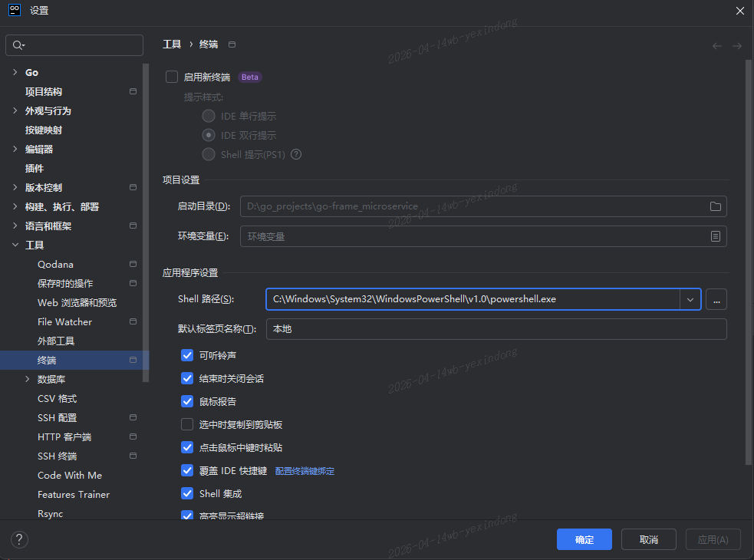Viewport: 754px width, 560px height.
Task: Click the project icon next to File Watcher
Action: pyautogui.click(x=133, y=321)
